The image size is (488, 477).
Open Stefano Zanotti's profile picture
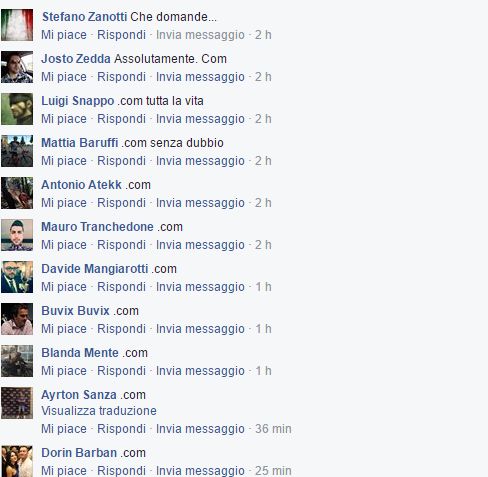(17, 25)
